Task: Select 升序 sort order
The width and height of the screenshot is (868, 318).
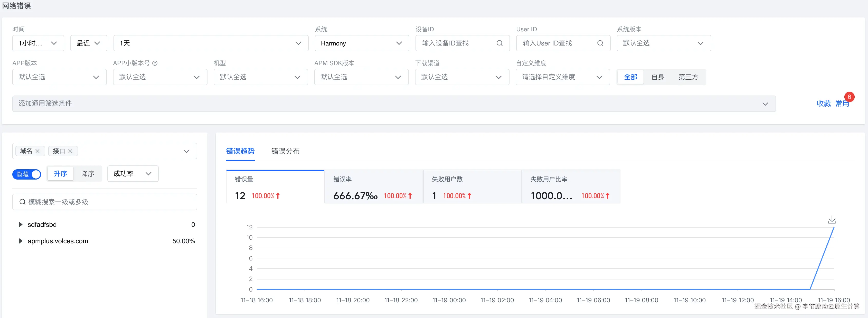Action: [61, 173]
